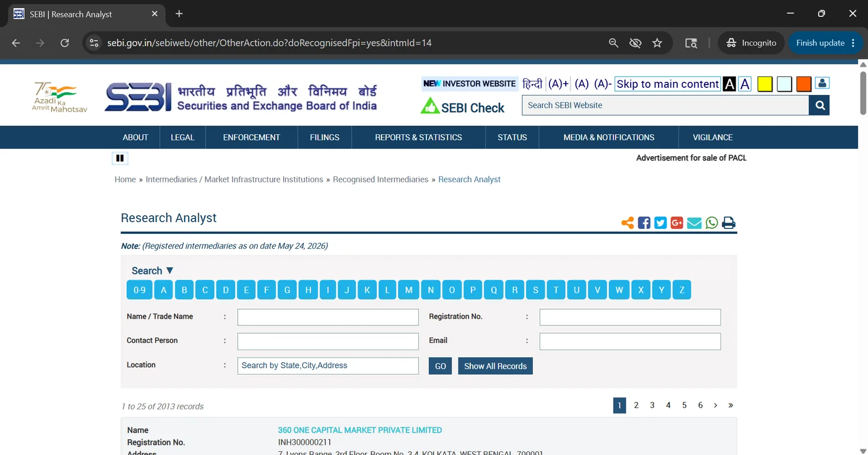Open the ENFORCEMENT menu
The width and height of the screenshot is (868, 455).
click(252, 138)
